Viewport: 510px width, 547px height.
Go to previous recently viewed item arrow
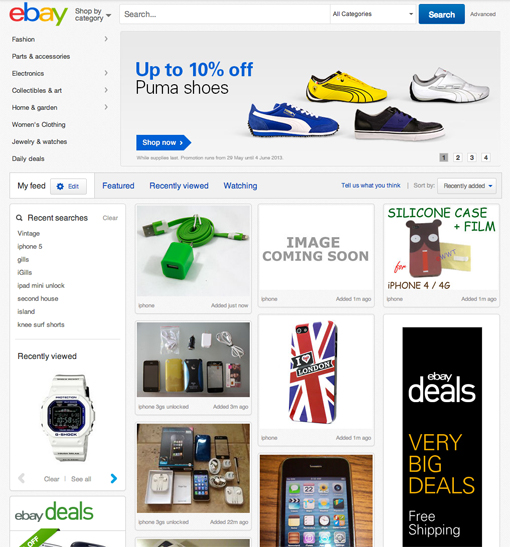pyautogui.click(x=21, y=478)
